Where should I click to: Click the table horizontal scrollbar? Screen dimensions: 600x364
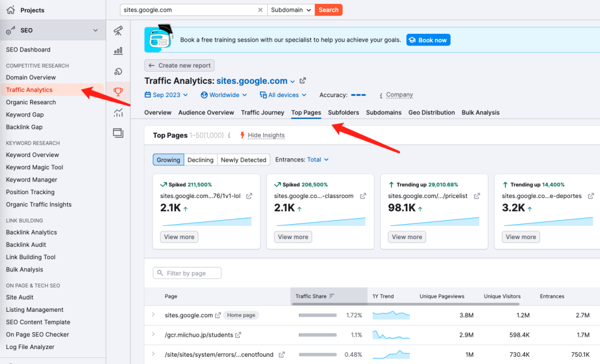[406, 304]
